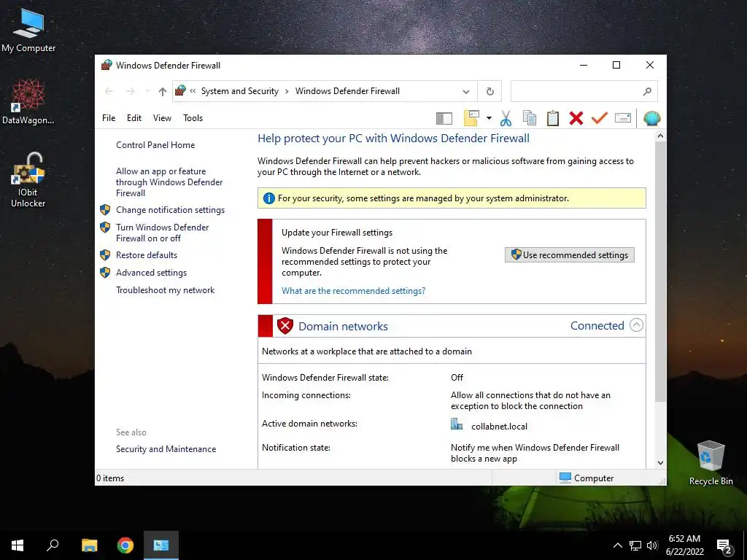Click the red shield icon beside Domain networks
Screen dimensions: 747x560
285,326
